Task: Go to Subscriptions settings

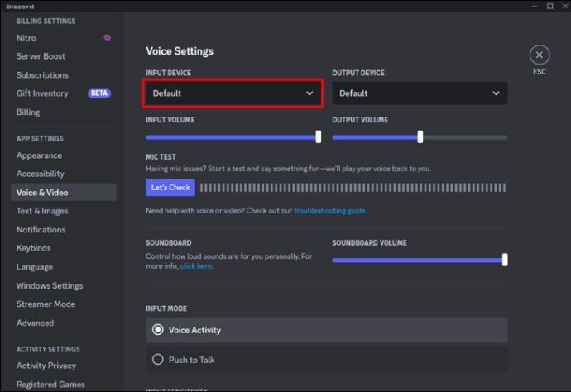Action: [x=42, y=75]
